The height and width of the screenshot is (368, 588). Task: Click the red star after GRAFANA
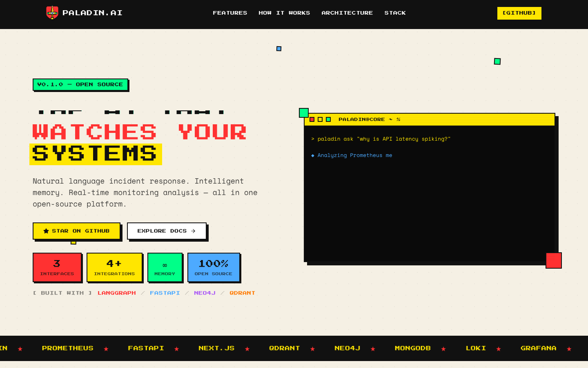tap(569, 349)
